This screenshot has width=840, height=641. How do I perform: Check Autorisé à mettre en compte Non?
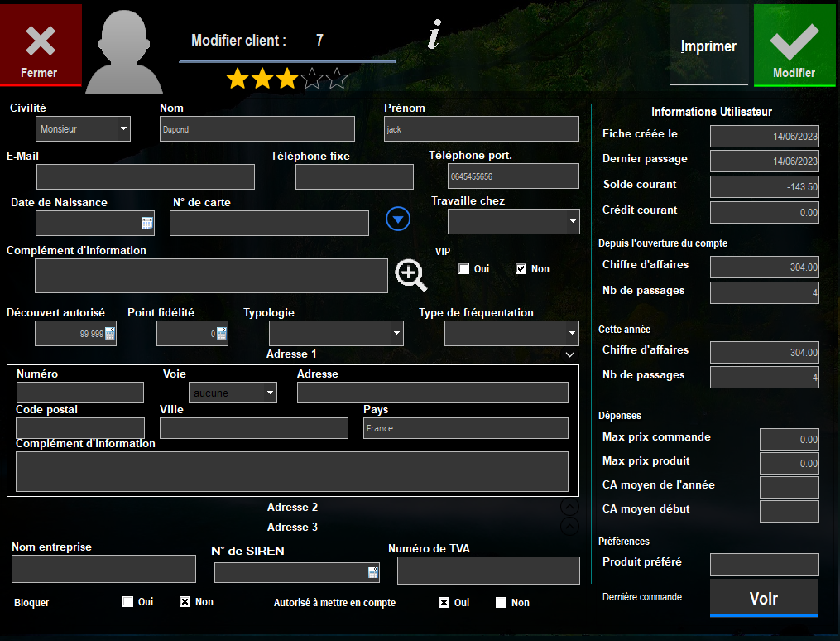tap(501, 602)
